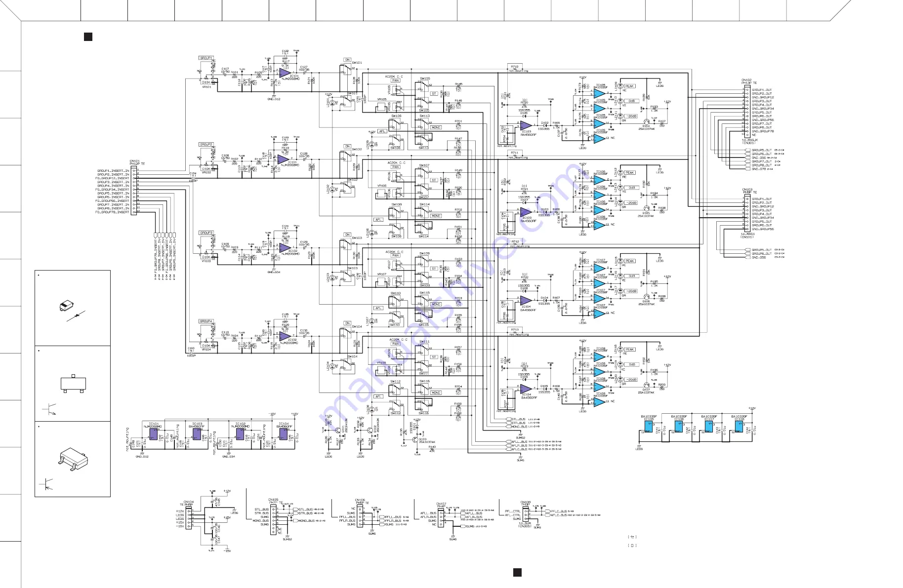Click the -20dB label beside LED LD111
Screen dimensions: 903x588
tap(632, 116)
